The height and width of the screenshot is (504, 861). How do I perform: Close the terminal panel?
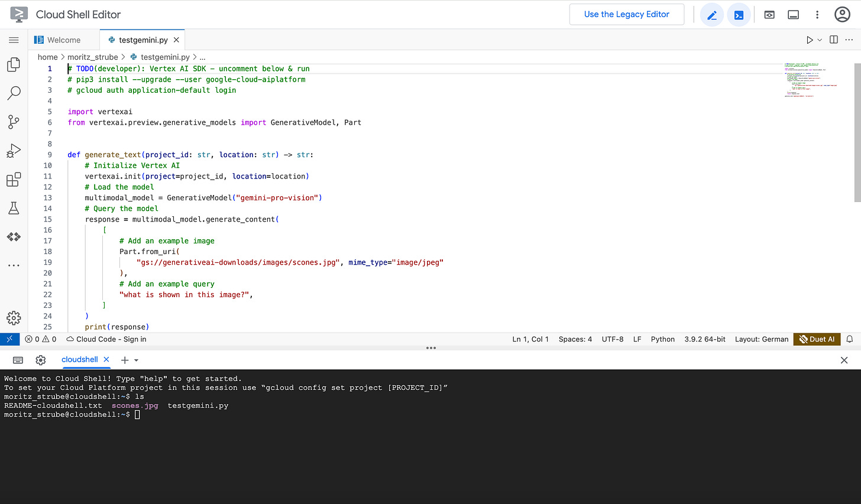tap(844, 360)
